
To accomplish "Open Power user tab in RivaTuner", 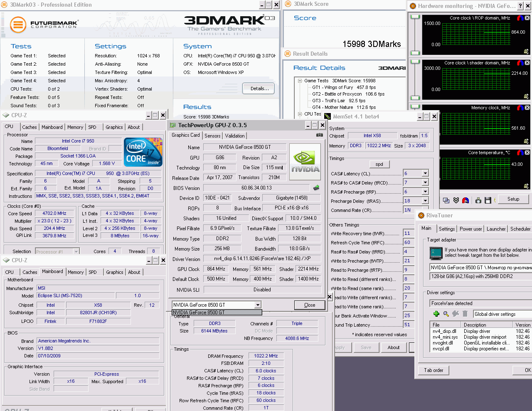I will (470, 229).
